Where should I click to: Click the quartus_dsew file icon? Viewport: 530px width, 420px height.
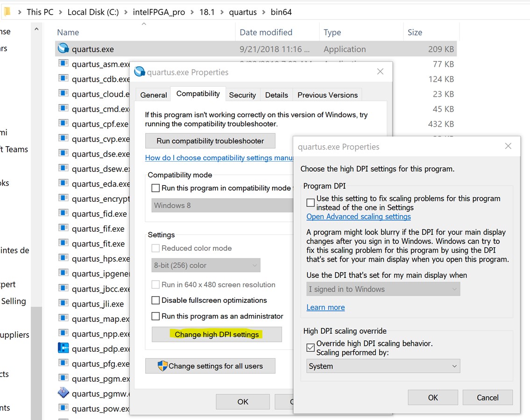(63, 168)
